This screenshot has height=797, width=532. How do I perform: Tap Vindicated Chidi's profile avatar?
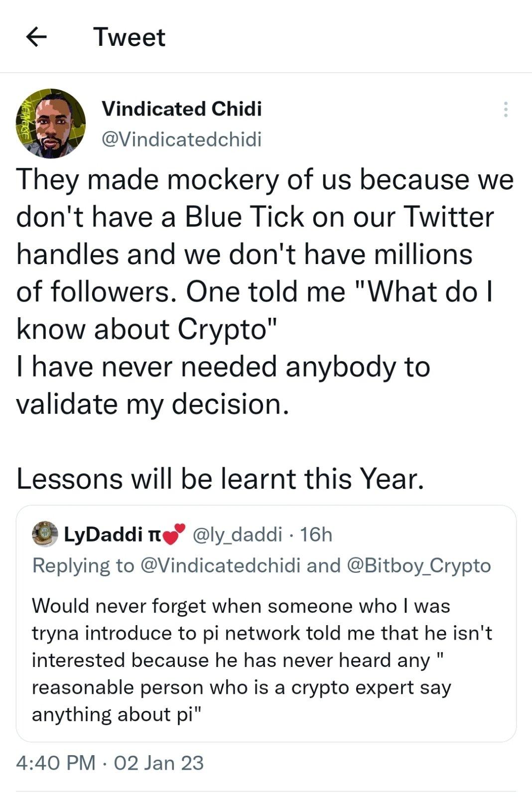tap(51, 124)
